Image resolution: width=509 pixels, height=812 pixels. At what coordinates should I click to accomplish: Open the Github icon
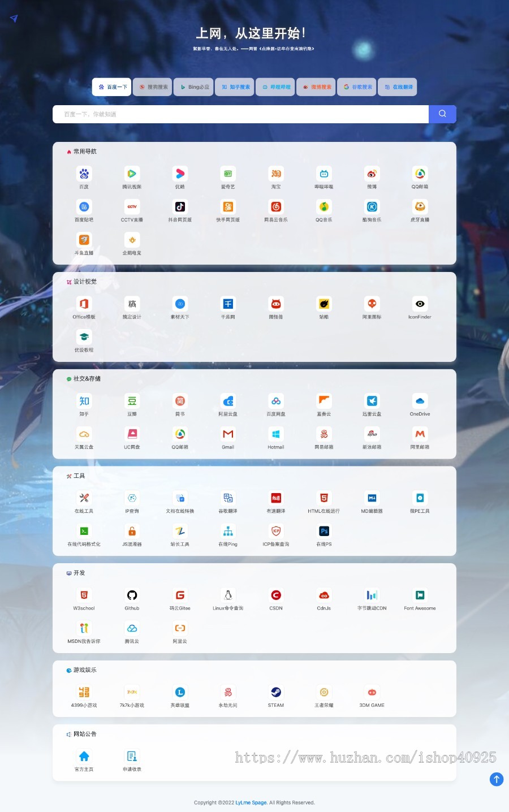(x=132, y=595)
